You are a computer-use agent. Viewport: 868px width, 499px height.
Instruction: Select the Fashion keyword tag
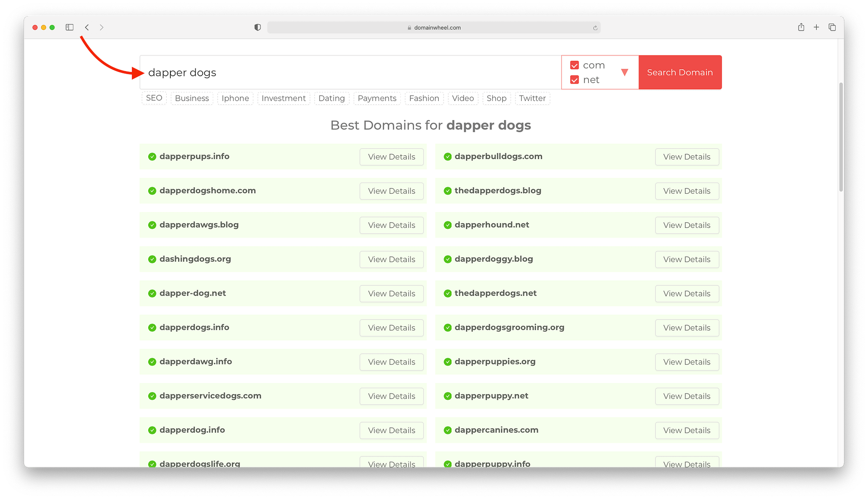(424, 98)
